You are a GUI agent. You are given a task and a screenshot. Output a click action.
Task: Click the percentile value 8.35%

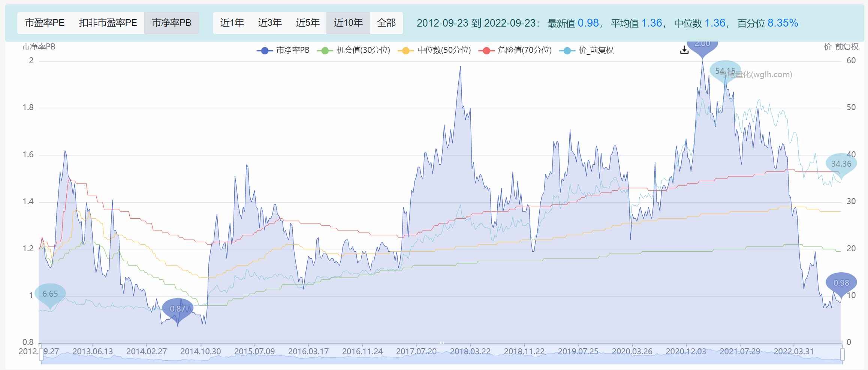click(783, 23)
